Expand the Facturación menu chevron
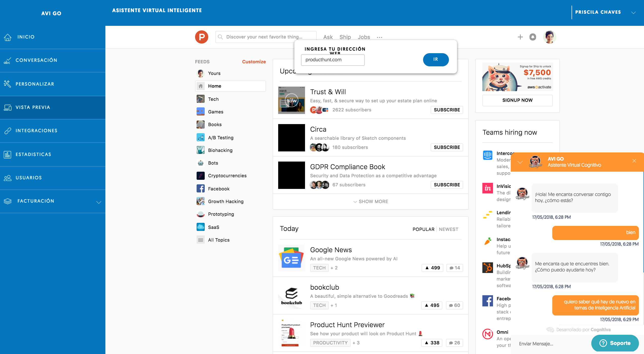 tap(99, 202)
